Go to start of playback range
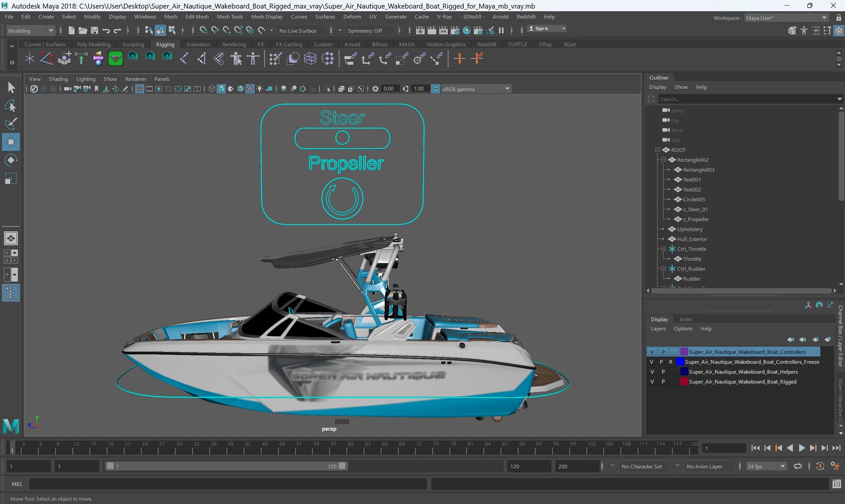Screen dimensions: 845x504 point(755,448)
